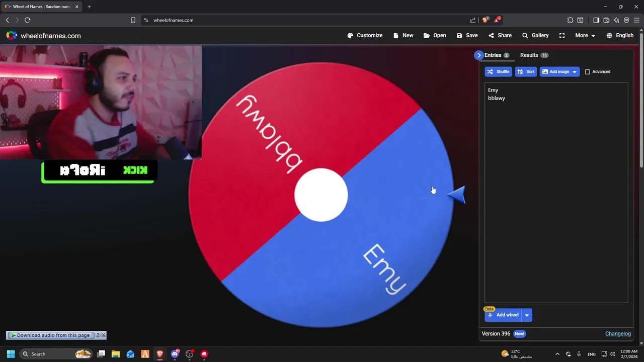644x362 pixels.
Task: Open a new browser tab
Action: coord(89,7)
